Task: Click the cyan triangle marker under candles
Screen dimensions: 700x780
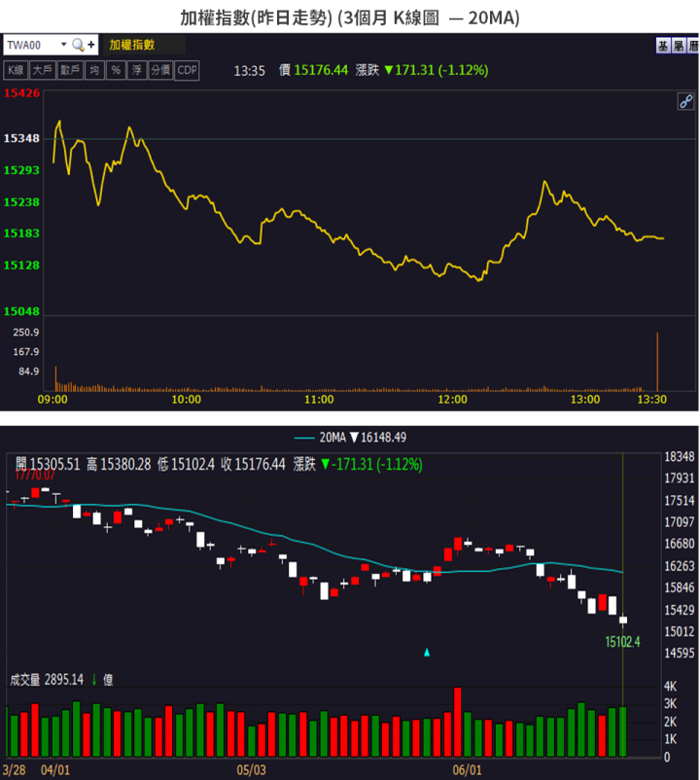Action: pos(427,653)
